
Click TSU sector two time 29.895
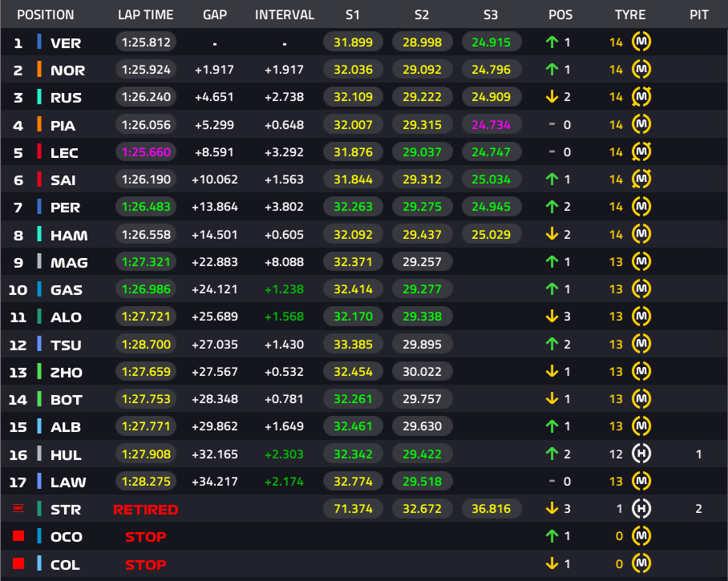[x=422, y=345]
